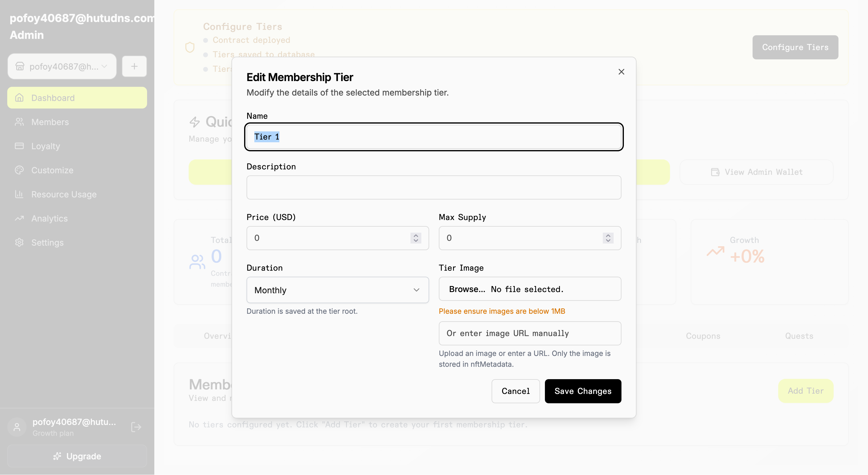Click the Settings gear icon
Image resolution: width=868 pixels, height=475 pixels.
pos(20,243)
